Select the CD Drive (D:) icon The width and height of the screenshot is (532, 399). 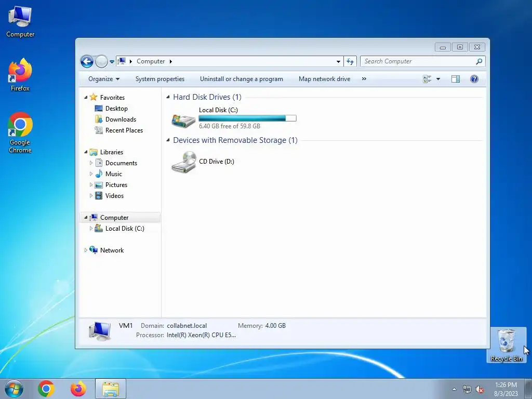183,162
